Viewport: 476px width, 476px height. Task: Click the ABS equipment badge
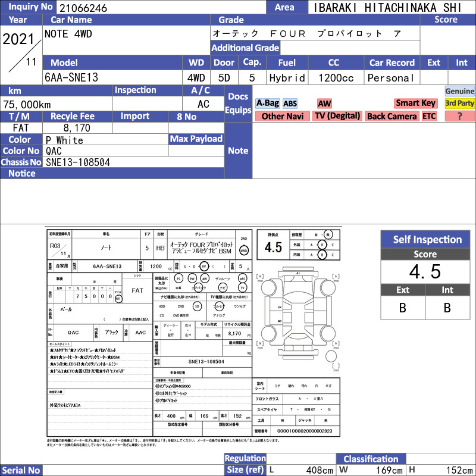[290, 104]
